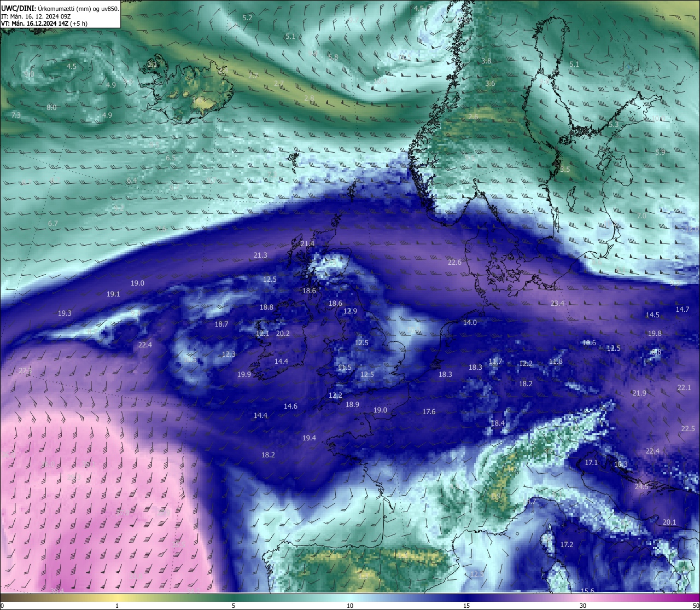Click the colour scale tick labelled 30
This screenshot has width=700, height=610.
click(x=583, y=606)
